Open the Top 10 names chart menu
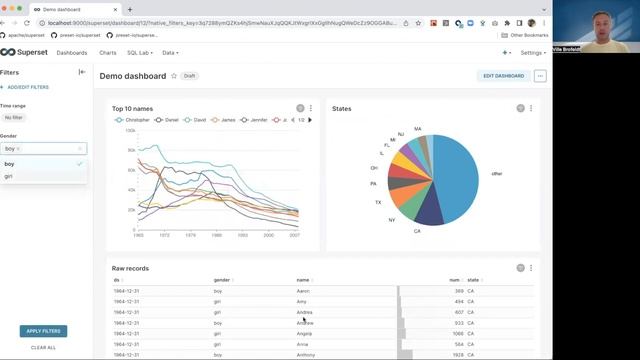Screen dimensions: 640x360 point(311,108)
